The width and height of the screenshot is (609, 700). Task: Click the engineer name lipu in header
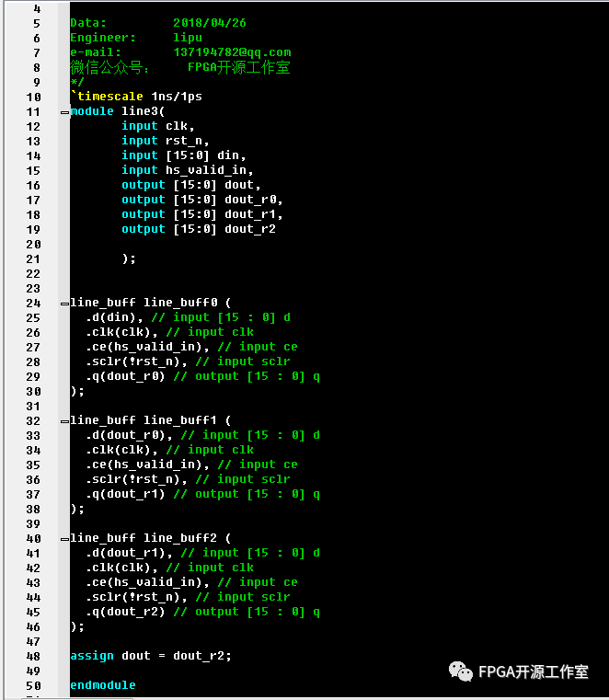click(x=188, y=38)
